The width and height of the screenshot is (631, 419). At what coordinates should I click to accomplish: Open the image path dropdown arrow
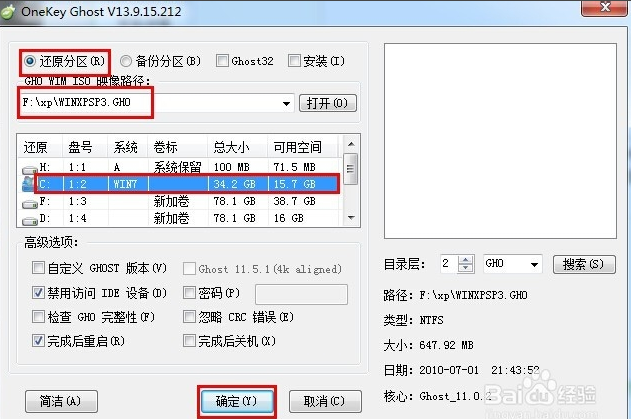286,103
